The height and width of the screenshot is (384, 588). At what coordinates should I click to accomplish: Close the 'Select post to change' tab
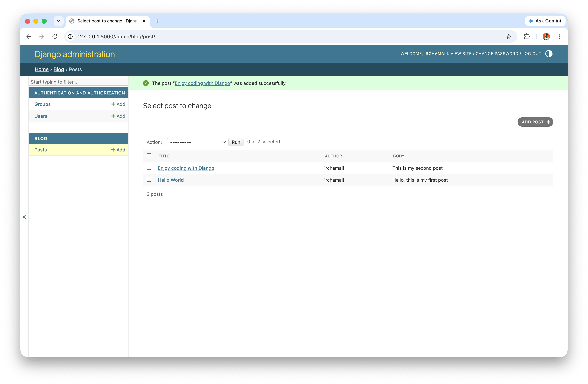coord(144,21)
